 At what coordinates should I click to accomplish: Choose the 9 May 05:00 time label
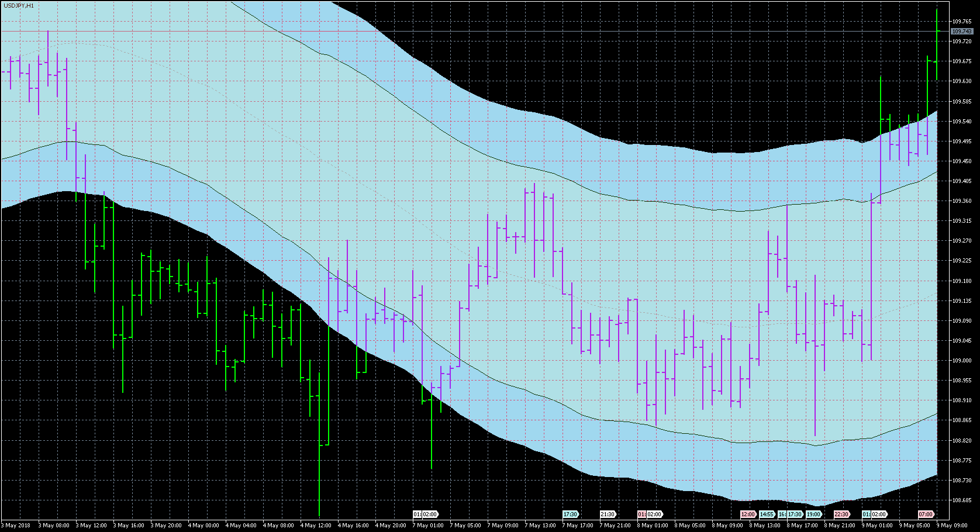pyautogui.click(x=915, y=525)
